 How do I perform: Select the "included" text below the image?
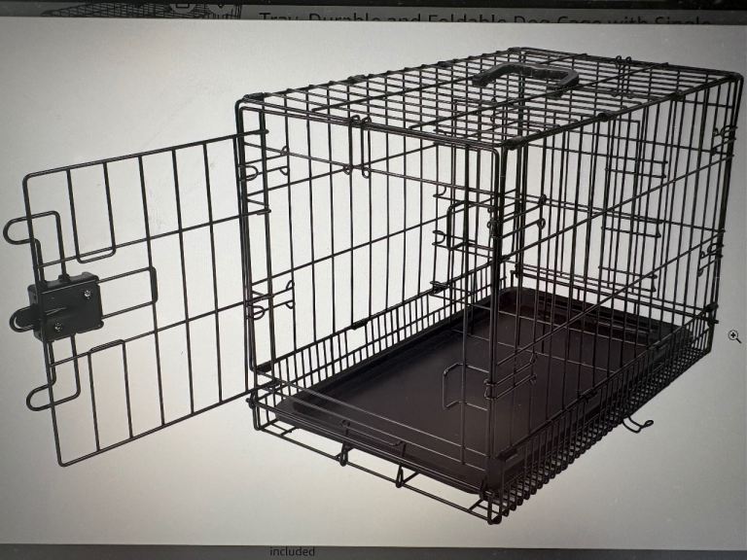(292, 551)
